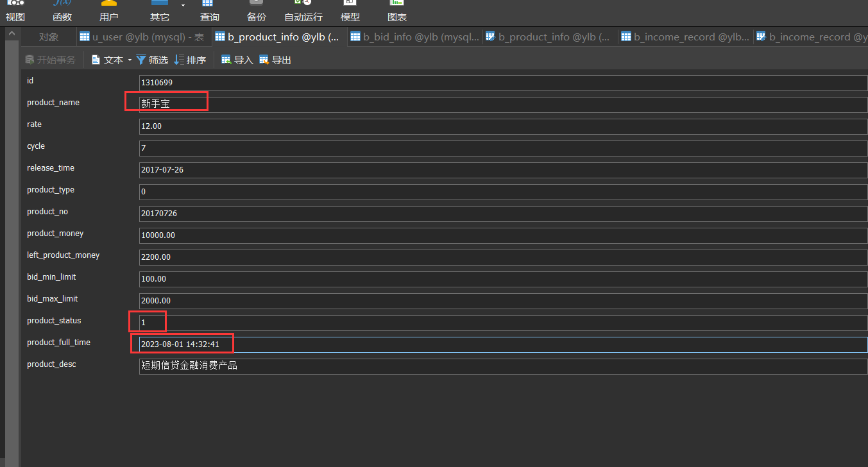
Task: Click the bid_min_limit field showing 100.00
Action: [x=503, y=279]
